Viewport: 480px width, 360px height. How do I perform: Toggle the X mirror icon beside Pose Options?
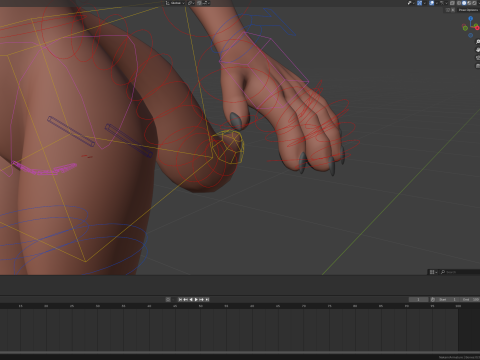coord(453,10)
